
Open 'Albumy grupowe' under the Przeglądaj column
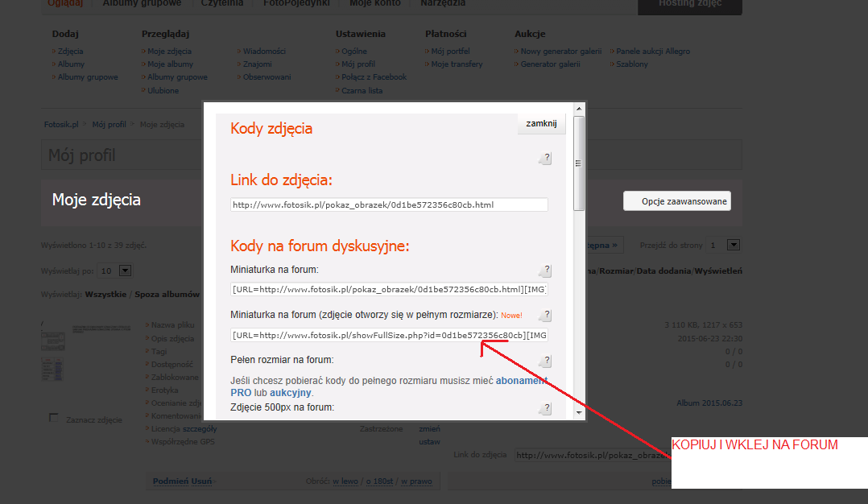178,77
